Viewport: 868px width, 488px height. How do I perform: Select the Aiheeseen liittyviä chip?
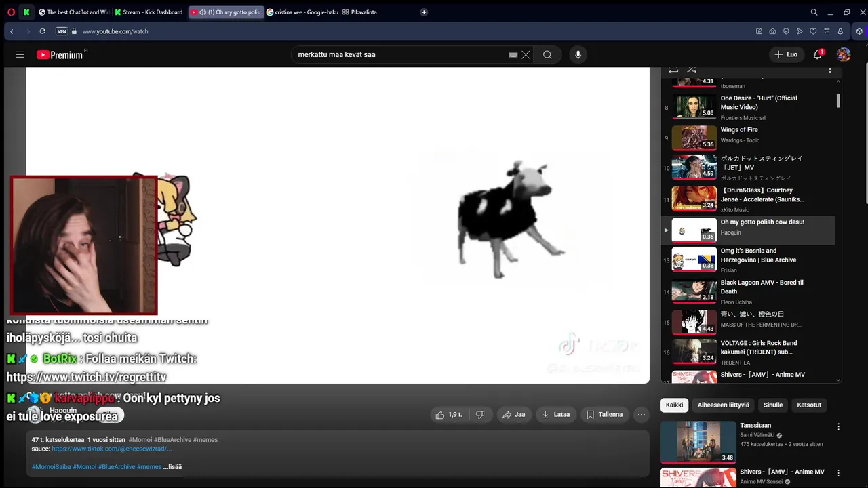(724, 405)
